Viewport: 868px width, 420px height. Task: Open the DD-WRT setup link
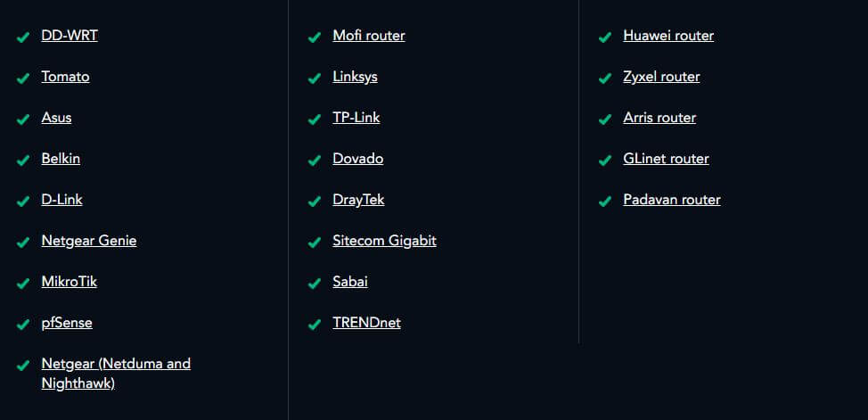(70, 36)
